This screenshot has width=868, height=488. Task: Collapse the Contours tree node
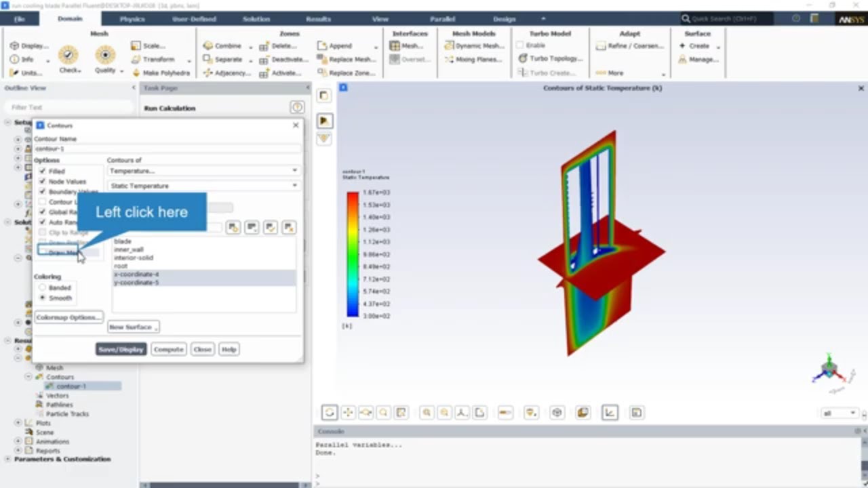tap(28, 377)
